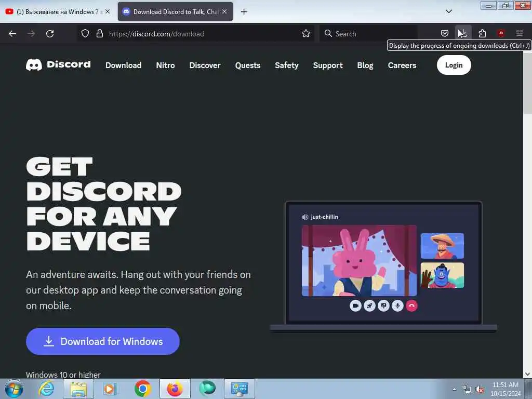Open the Blog nav link
Viewport: 532px width, 399px height.
[365, 65]
